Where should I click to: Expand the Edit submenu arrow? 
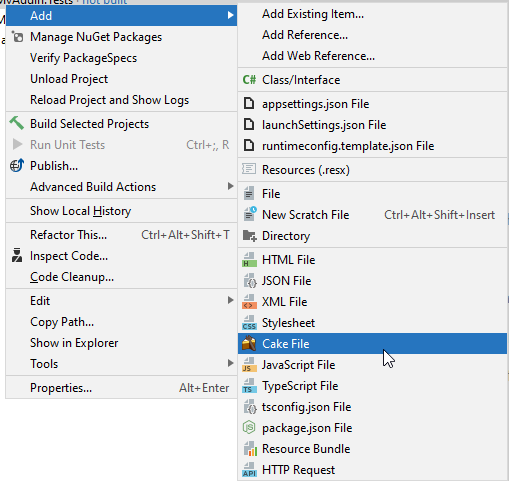tap(230, 300)
